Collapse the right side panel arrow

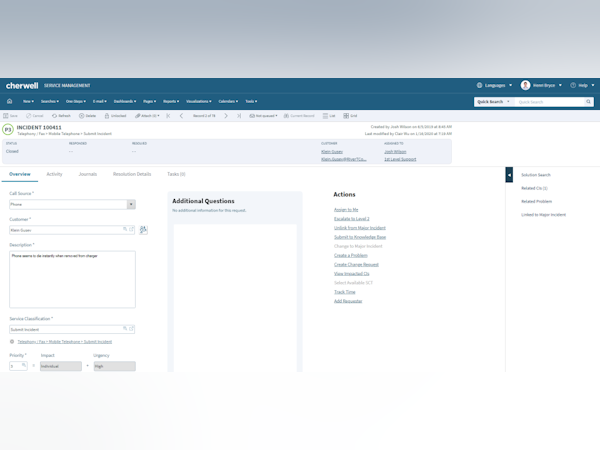pyautogui.click(x=509, y=175)
